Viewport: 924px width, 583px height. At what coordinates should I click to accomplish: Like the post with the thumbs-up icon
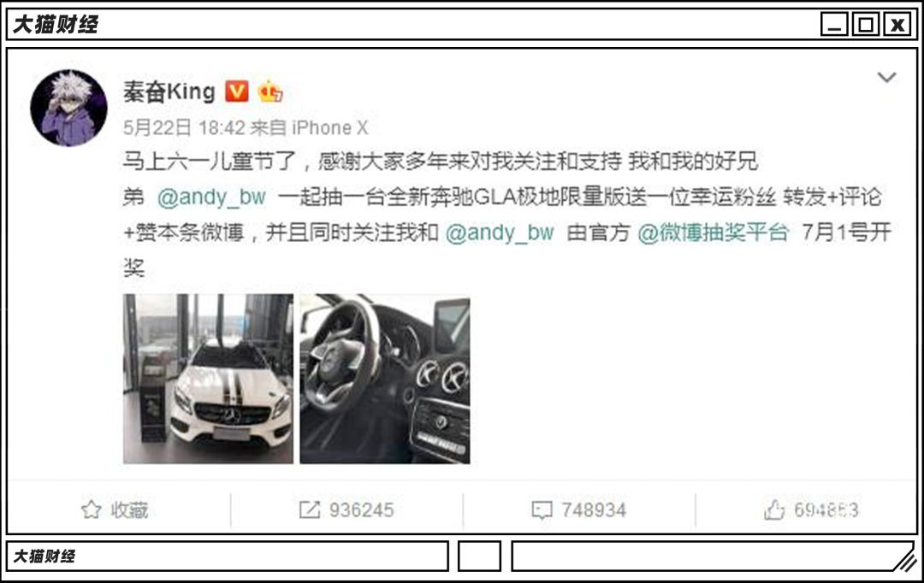[x=774, y=509]
